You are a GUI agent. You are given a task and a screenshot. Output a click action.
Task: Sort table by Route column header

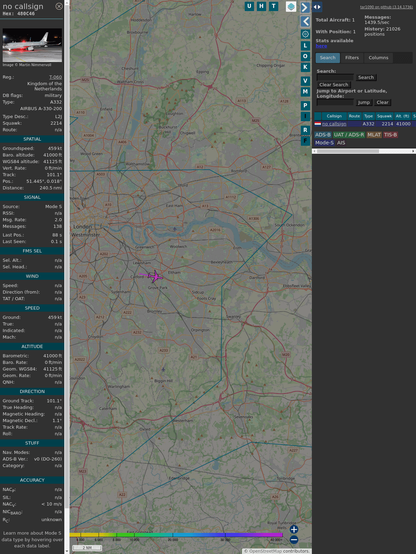pyautogui.click(x=354, y=116)
